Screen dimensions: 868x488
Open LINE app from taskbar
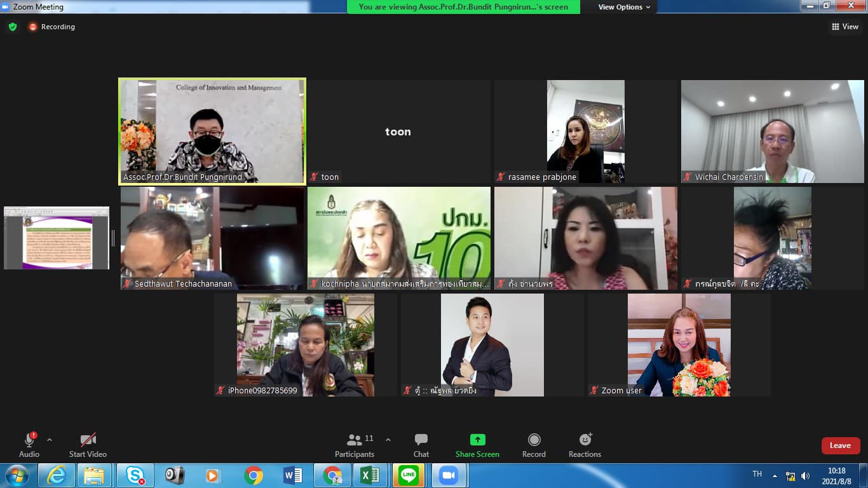(x=409, y=475)
